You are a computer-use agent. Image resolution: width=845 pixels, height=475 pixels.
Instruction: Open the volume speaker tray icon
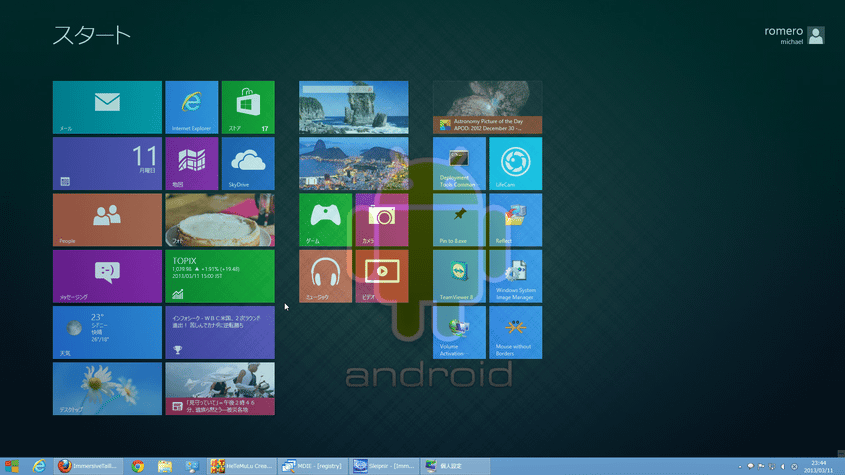[783, 466]
